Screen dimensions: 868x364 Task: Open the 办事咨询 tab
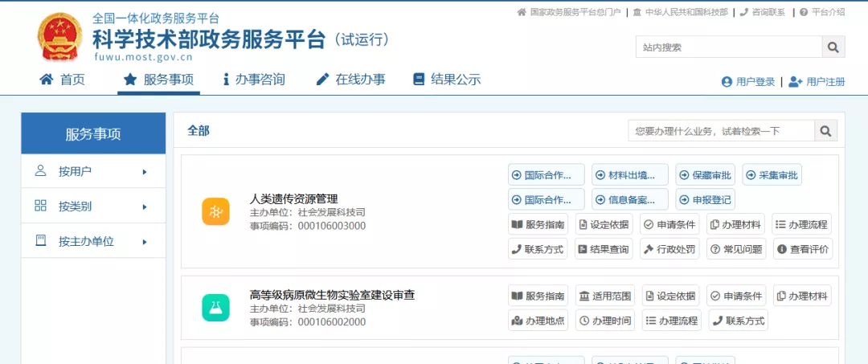click(254, 80)
